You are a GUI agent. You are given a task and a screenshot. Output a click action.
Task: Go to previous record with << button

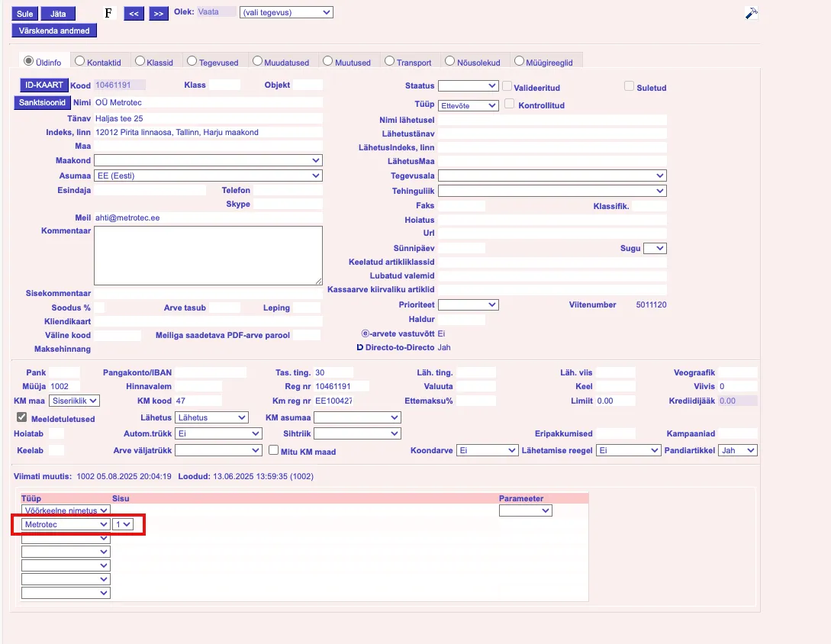[134, 14]
